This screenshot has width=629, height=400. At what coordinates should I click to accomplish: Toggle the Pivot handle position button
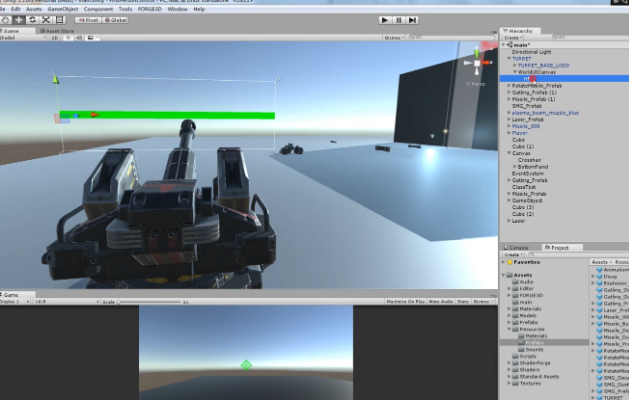tap(88, 20)
